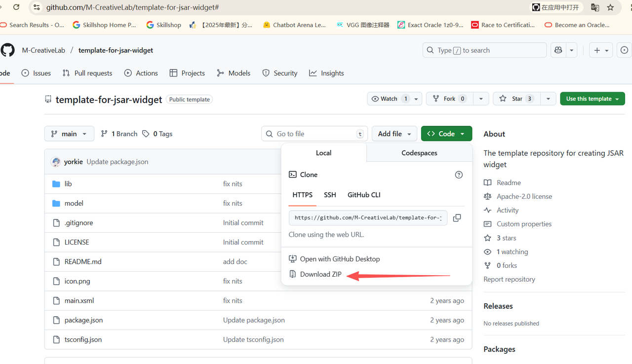Open tsconfig.json file
The width and height of the screenshot is (632, 364).
tap(83, 339)
